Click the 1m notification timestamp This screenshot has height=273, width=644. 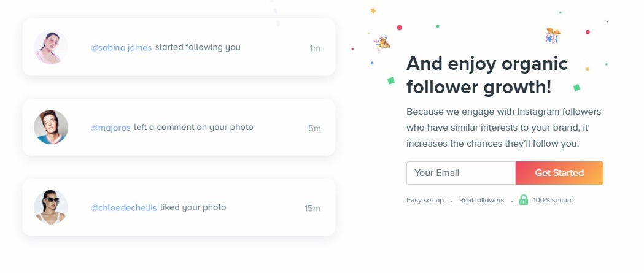[x=315, y=48]
